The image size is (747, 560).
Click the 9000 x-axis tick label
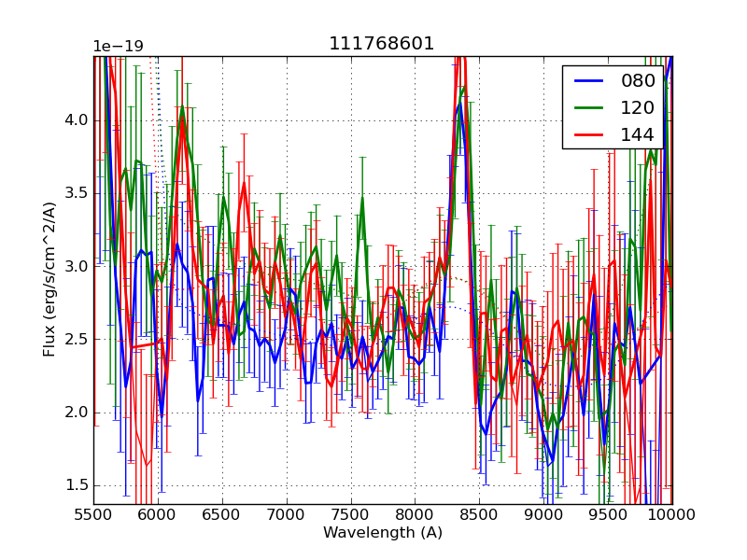click(x=543, y=514)
